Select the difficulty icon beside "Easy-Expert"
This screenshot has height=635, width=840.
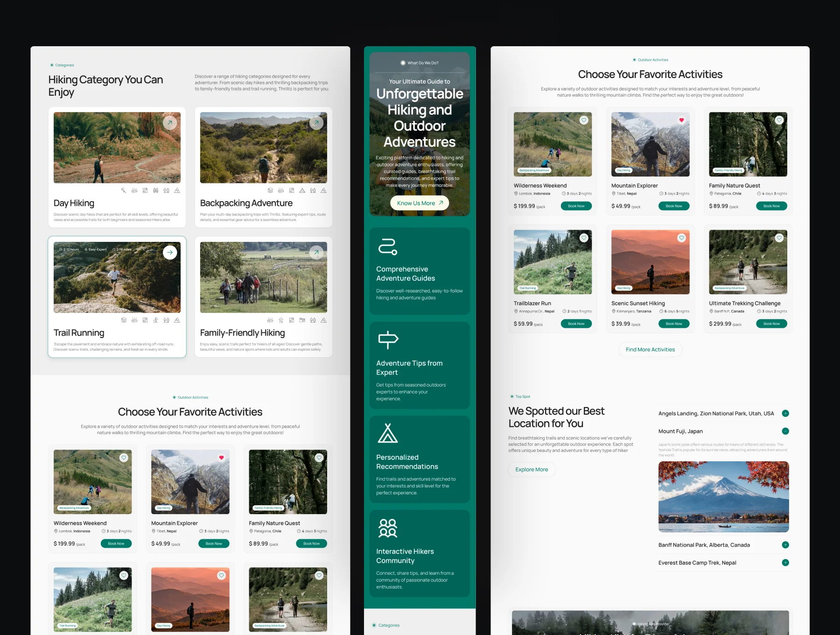(86, 249)
